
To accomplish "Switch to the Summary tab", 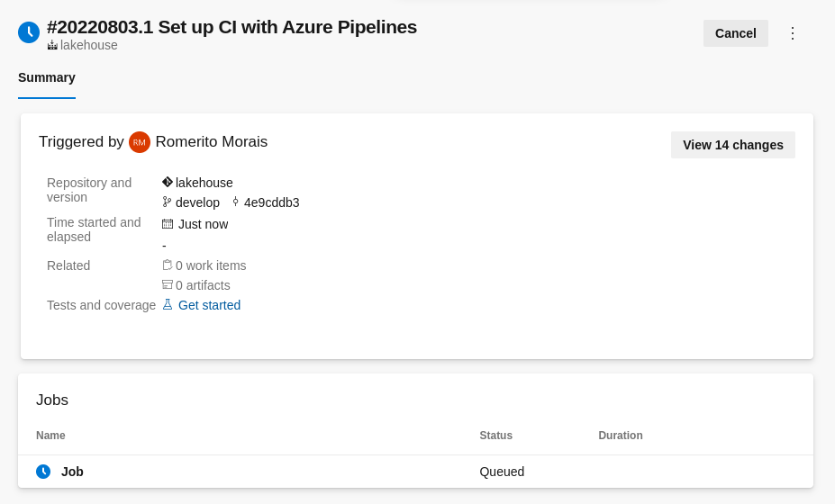I will (x=47, y=77).
